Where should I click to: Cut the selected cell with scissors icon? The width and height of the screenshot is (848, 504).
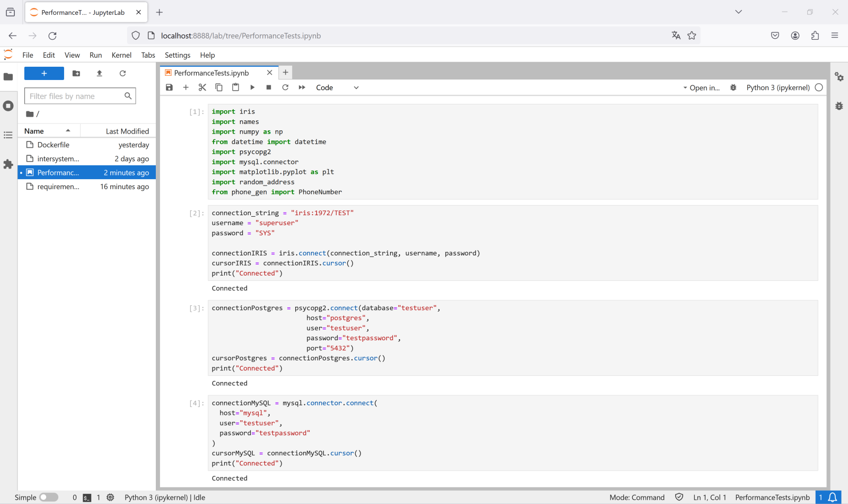pos(202,87)
